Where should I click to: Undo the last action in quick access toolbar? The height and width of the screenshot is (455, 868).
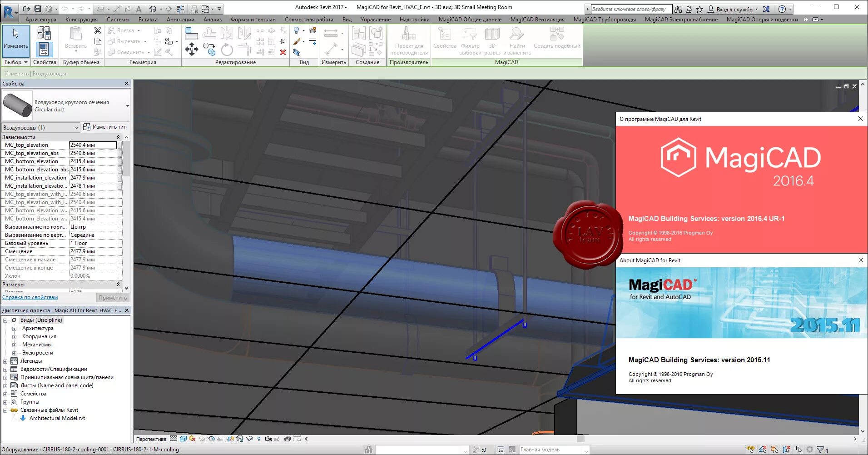click(65, 9)
